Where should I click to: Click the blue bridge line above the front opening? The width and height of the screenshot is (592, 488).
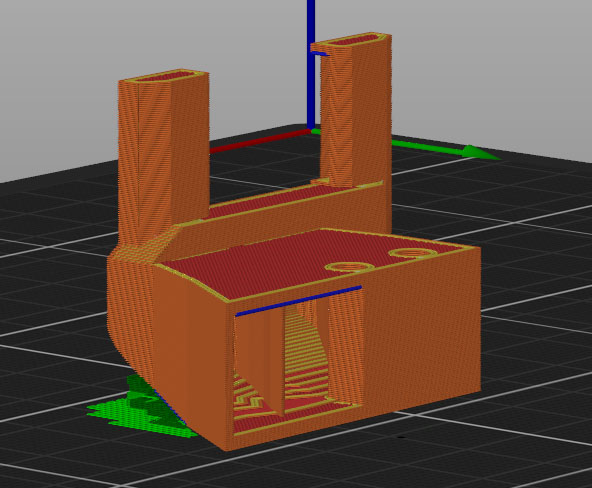[299, 301]
